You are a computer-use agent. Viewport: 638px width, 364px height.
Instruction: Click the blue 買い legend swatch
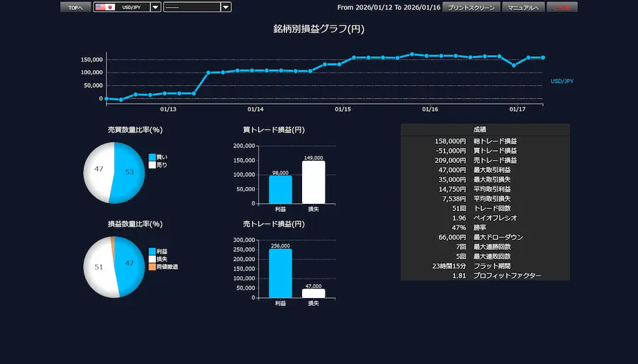pyautogui.click(x=152, y=157)
